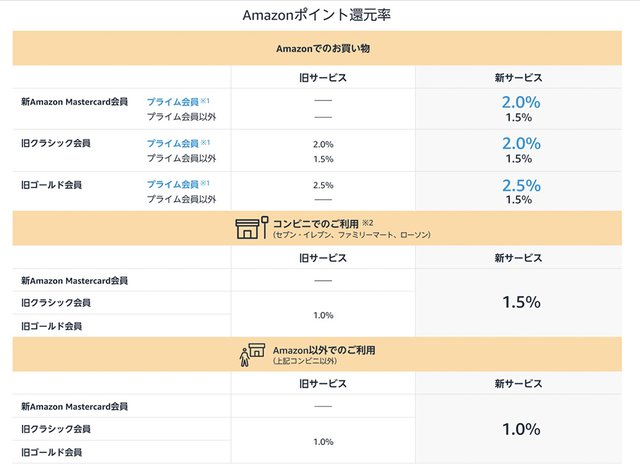The height and width of the screenshot is (476, 640).
Task: Click the large 1.5% convenience store rate
Action: tap(520, 302)
